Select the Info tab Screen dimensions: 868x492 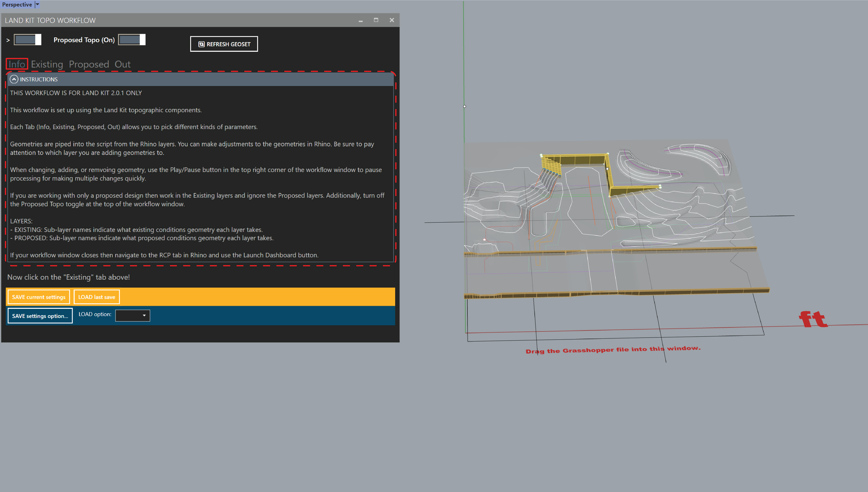pos(17,64)
